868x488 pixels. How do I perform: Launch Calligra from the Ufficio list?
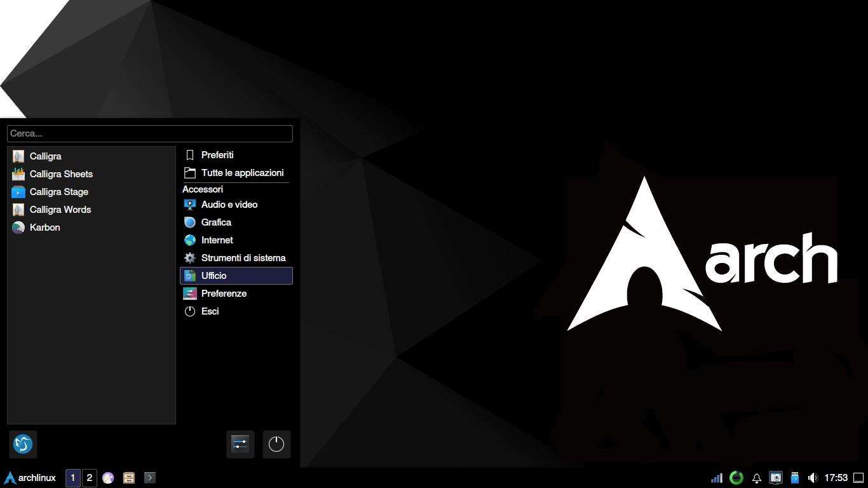pyautogui.click(x=92, y=156)
